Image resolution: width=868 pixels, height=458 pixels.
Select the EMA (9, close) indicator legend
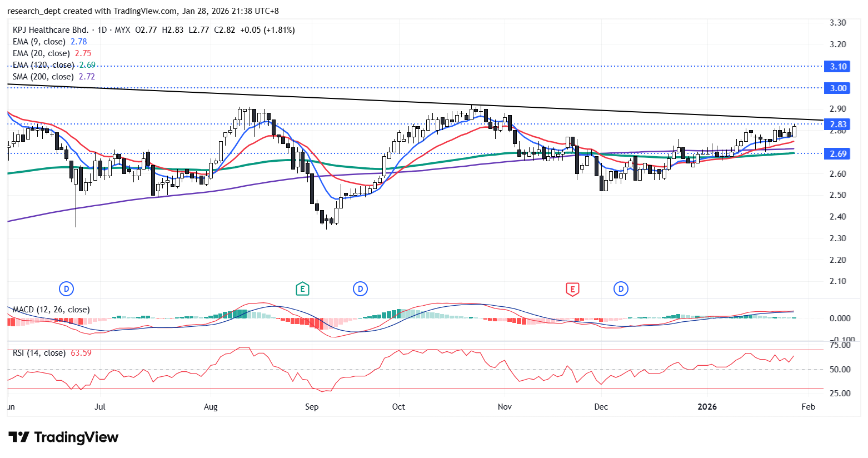pos(39,42)
